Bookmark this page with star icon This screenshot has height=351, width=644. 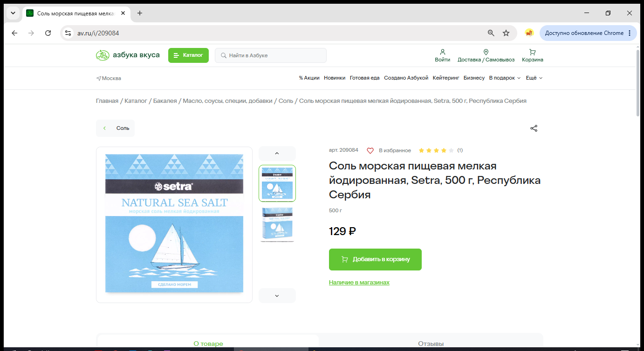click(x=506, y=33)
